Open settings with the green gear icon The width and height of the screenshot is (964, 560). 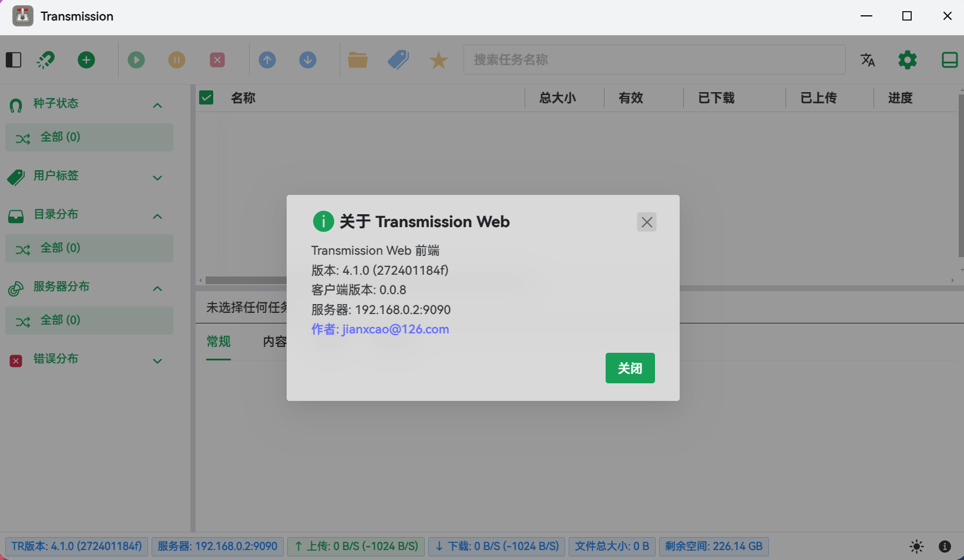908,60
